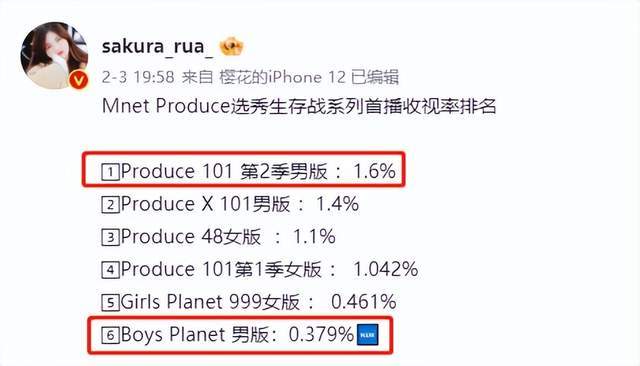Click the blue emoji after 0.379%

click(x=368, y=335)
